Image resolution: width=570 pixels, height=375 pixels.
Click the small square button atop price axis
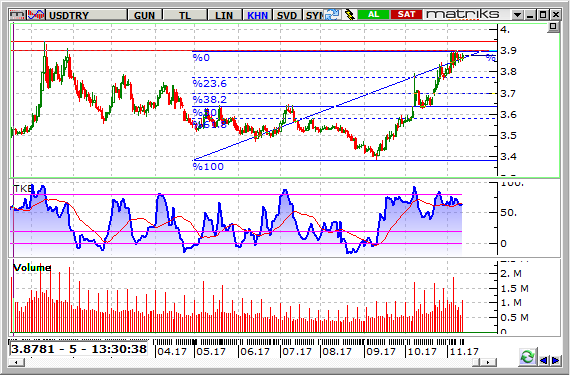click(x=553, y=27)
